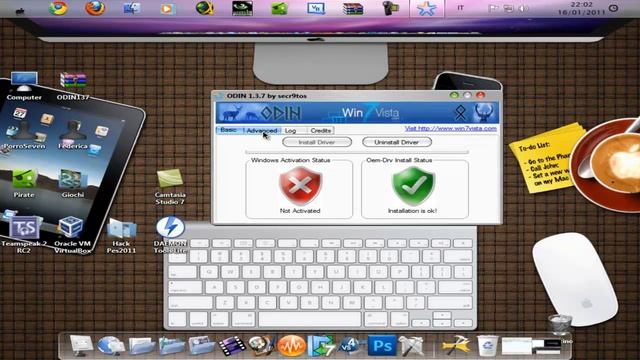Open the Federica desktop folder
This screenshot has height=360, width=640.
(x=73, y=135)
